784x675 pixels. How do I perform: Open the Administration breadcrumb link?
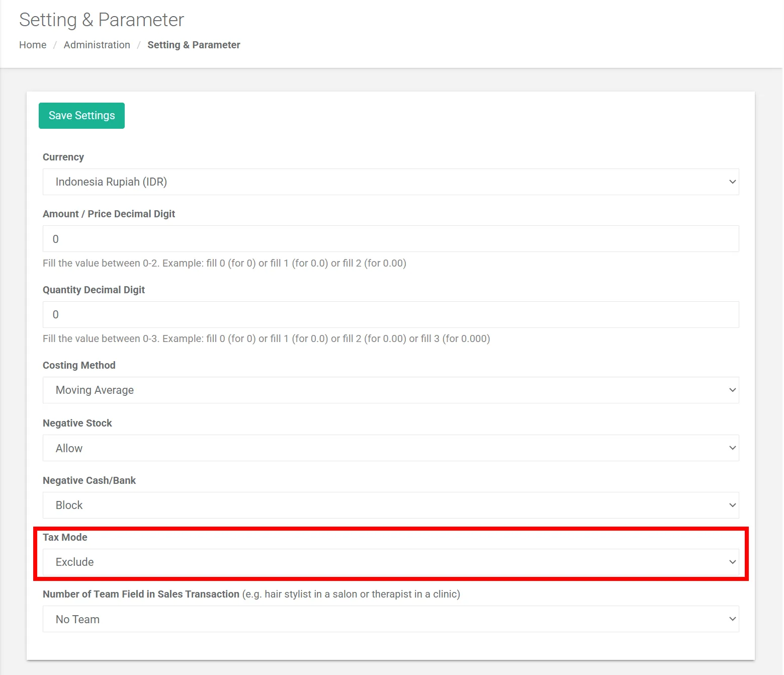coord(97,45)
